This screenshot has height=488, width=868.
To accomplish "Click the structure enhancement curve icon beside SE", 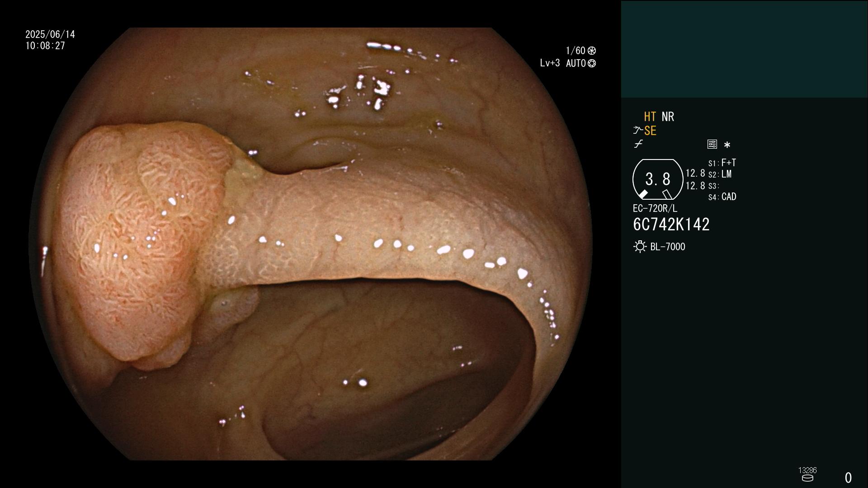I will [638, 131].
